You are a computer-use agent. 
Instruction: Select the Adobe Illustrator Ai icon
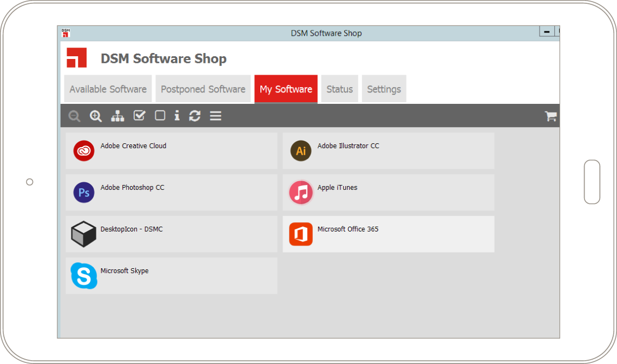(x=301, y=150)
